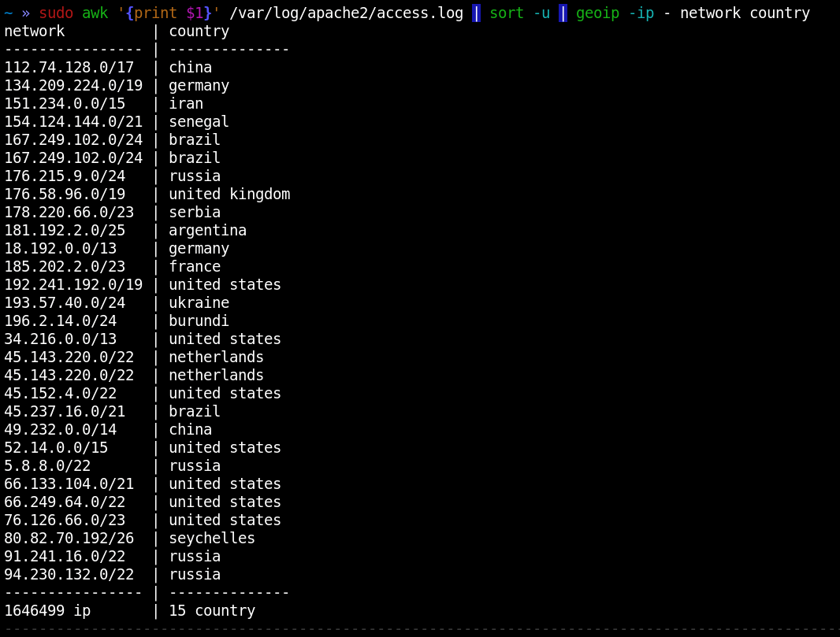Click the network column header
840x637 pixels.
point(34,31)
